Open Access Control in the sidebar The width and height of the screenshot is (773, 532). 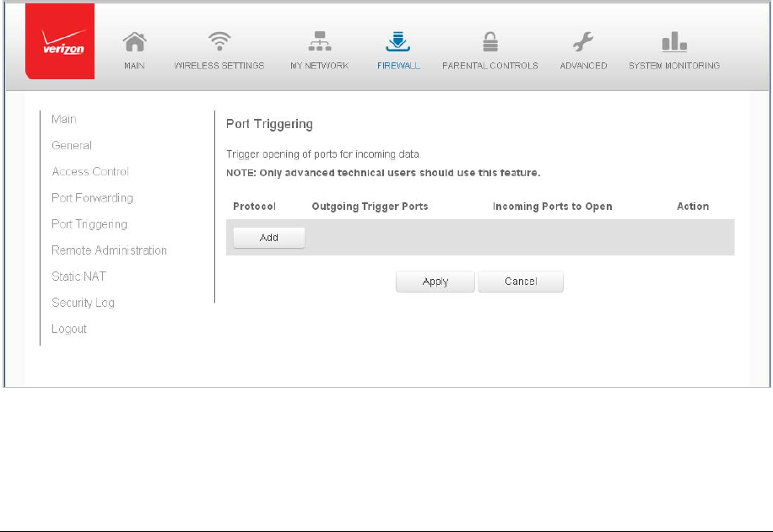90,171
